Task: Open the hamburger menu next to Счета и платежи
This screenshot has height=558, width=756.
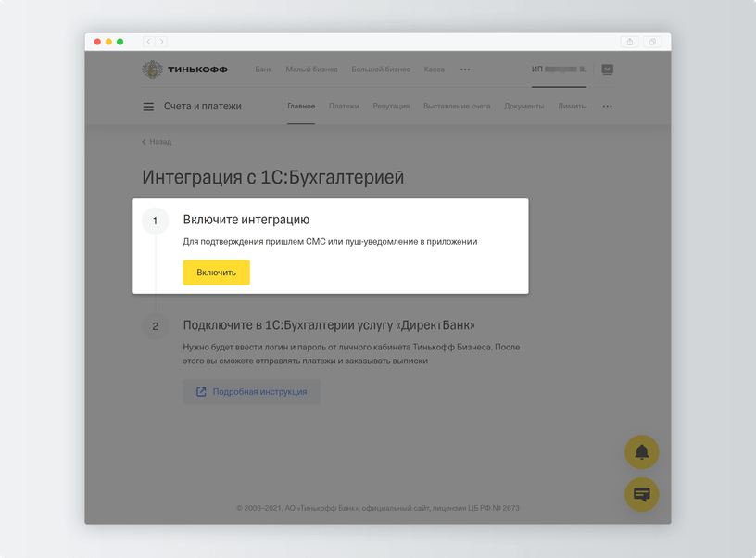Action: pos(148,107)
